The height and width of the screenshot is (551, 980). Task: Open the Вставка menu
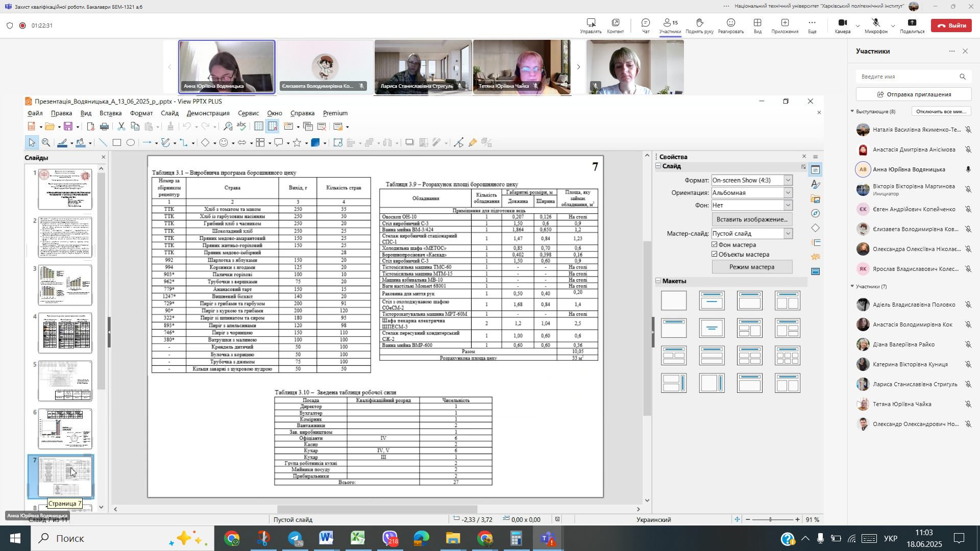[x=110, y=113]
